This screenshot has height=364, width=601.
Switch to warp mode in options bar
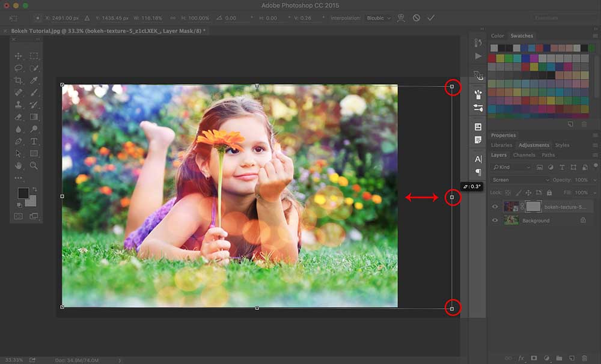401,17
